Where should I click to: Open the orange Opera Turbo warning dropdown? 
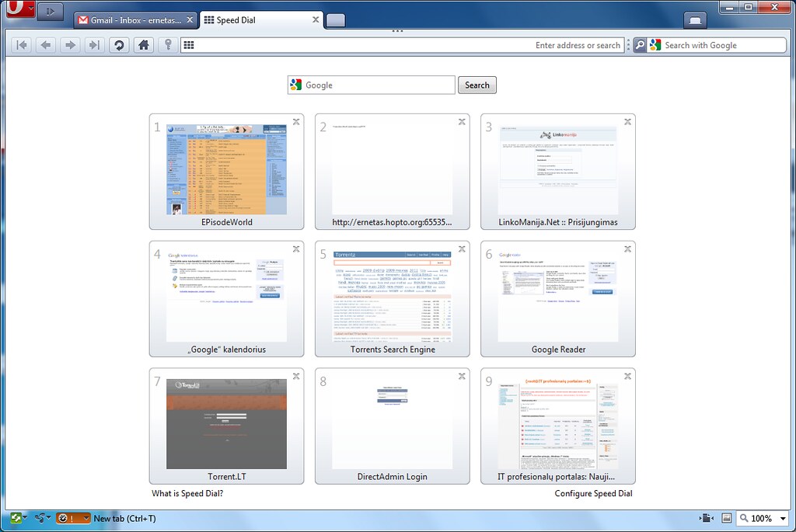click(x=73, y=518)
